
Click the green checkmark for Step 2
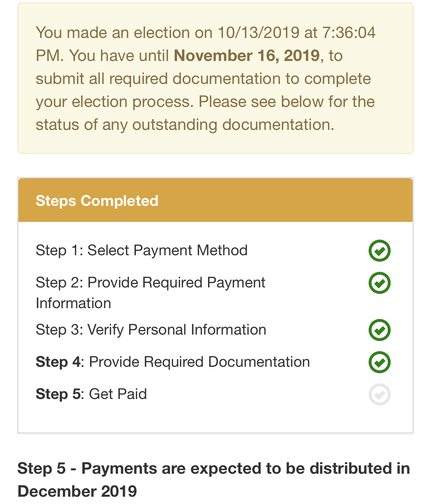point(379,283)
